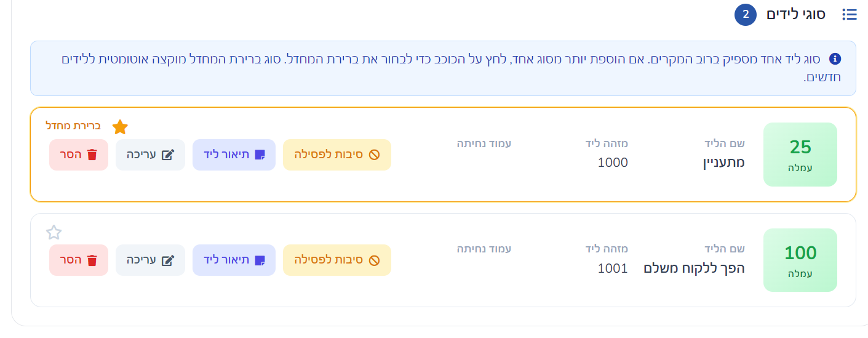Click note icon in lead 1001 description button
Viewport: 868px width, 338px height.
tap(260, 260)
